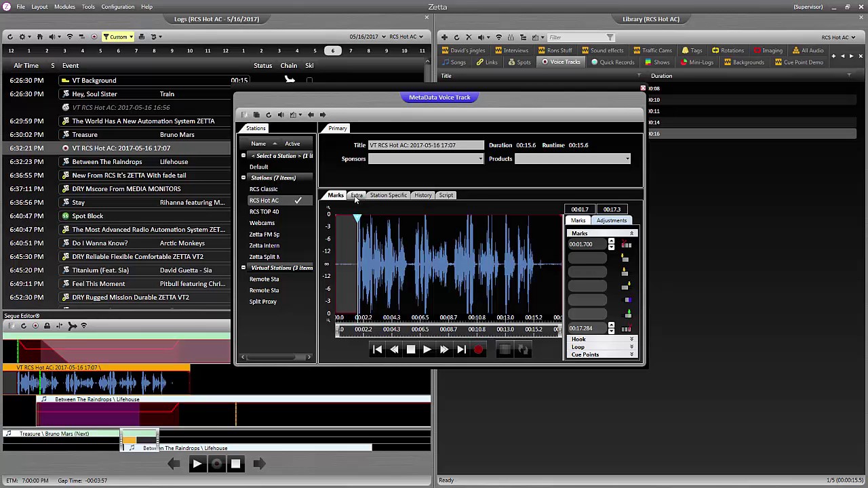Click the MetaData record button

[478, 349]
